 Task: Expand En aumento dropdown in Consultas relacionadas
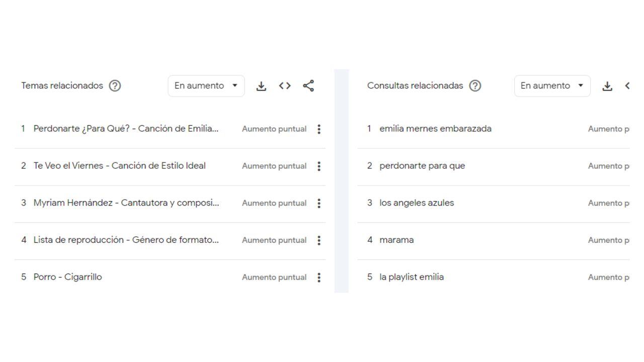tap(552, 86)
